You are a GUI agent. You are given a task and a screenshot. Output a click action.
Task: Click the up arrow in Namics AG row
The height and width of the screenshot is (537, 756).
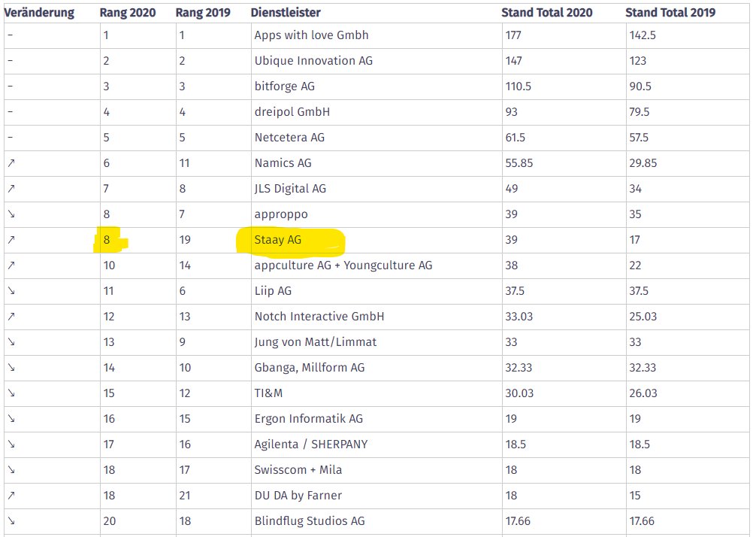pos(11,163)
